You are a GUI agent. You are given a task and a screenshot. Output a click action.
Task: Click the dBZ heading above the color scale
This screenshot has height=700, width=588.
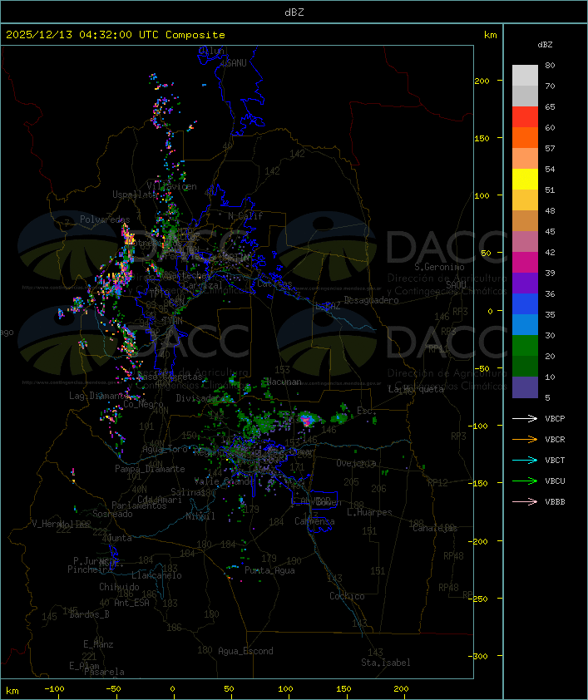click(x=545, y=45)
